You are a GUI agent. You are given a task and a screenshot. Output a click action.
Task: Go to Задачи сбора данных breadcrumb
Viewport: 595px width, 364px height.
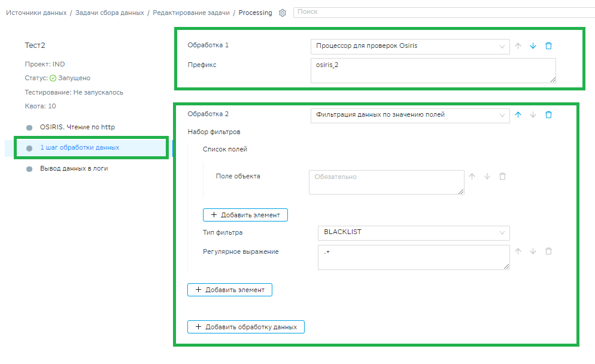pyautogui.click(x=109, y=13)
